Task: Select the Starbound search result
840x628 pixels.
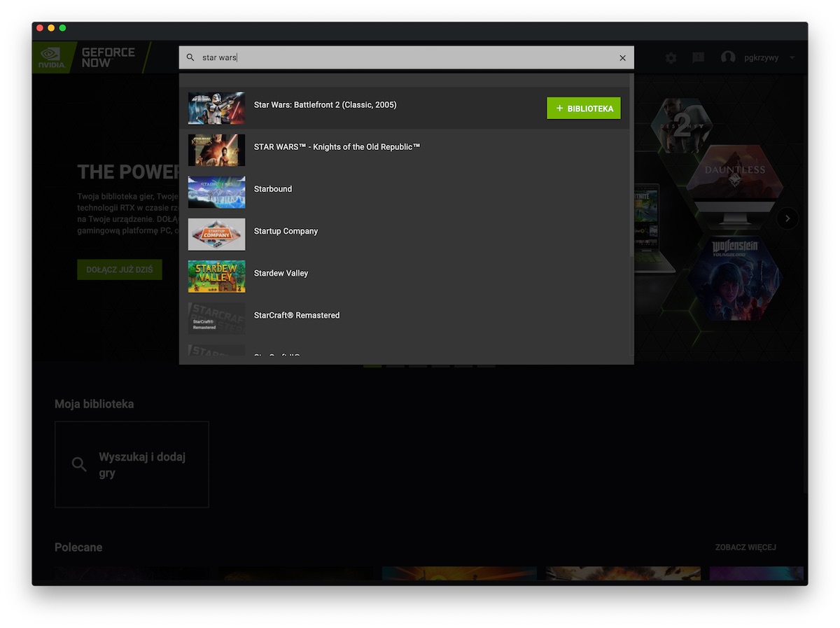Action: [405, 192]
